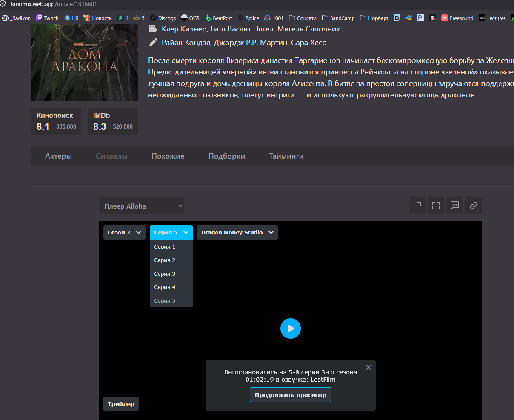This screenshot has width=514, height=420.
Task: Open the BeatPort bookmark
Action: 218,18
